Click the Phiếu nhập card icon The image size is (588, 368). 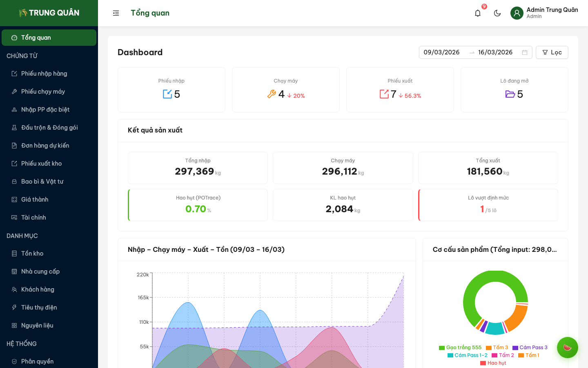(x=167, y=94)
